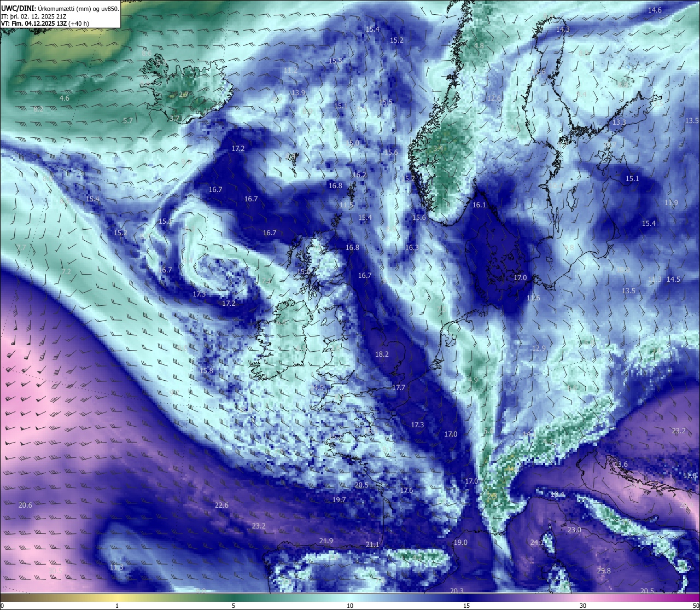
Task: Click the "21.1" map value
Action: click(372, 545)
